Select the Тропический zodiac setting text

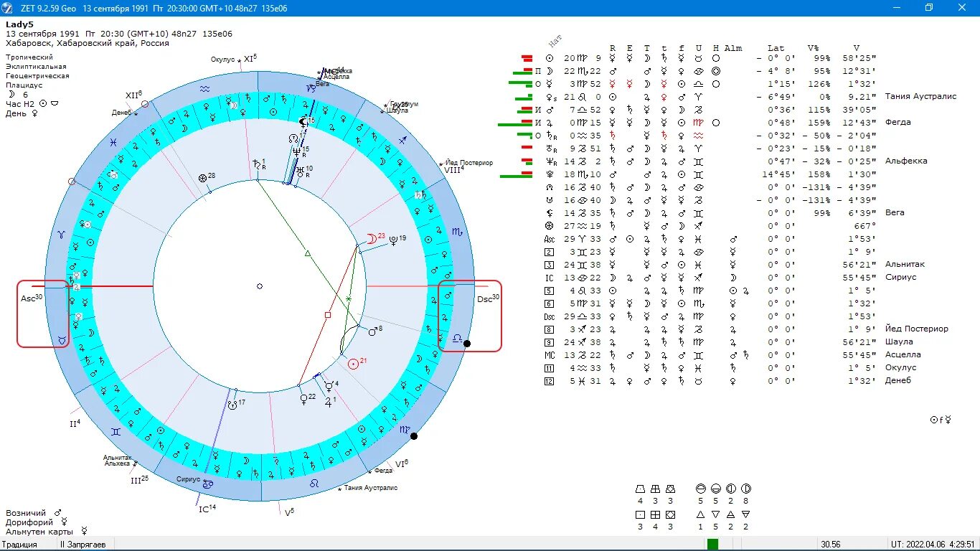pos(29,57)
